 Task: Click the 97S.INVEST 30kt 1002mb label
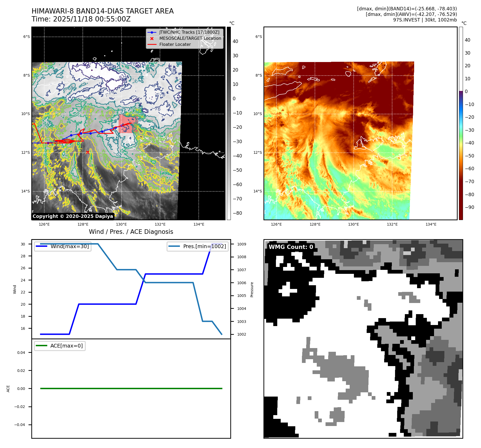[x=425, y=20]
